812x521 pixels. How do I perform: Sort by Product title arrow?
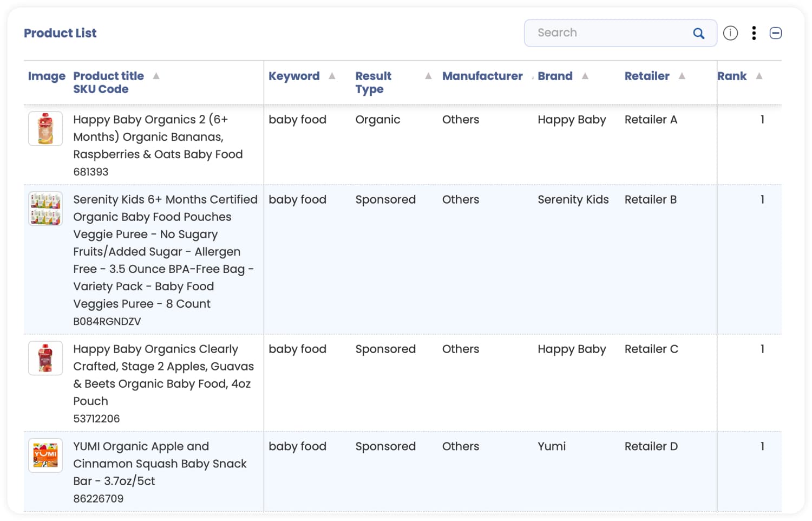click(x=156, y=76)
